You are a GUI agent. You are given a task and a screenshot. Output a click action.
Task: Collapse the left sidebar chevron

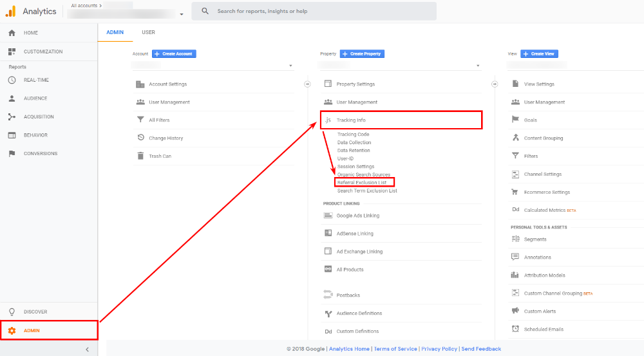tap(87, 350)
